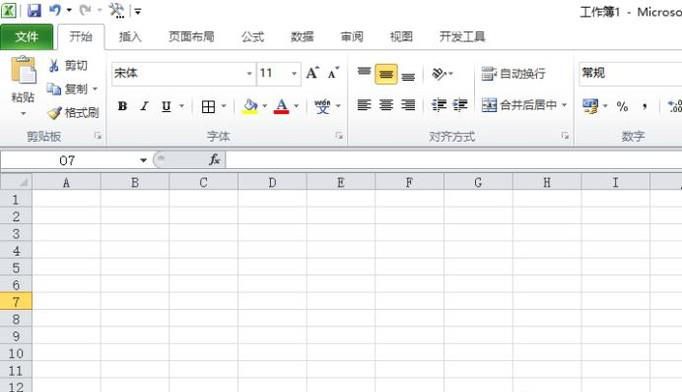Apply a cell border
Image resolution: width=682 pixels, height=392 pixels.
pyautogui.click(x=208, y=106)
